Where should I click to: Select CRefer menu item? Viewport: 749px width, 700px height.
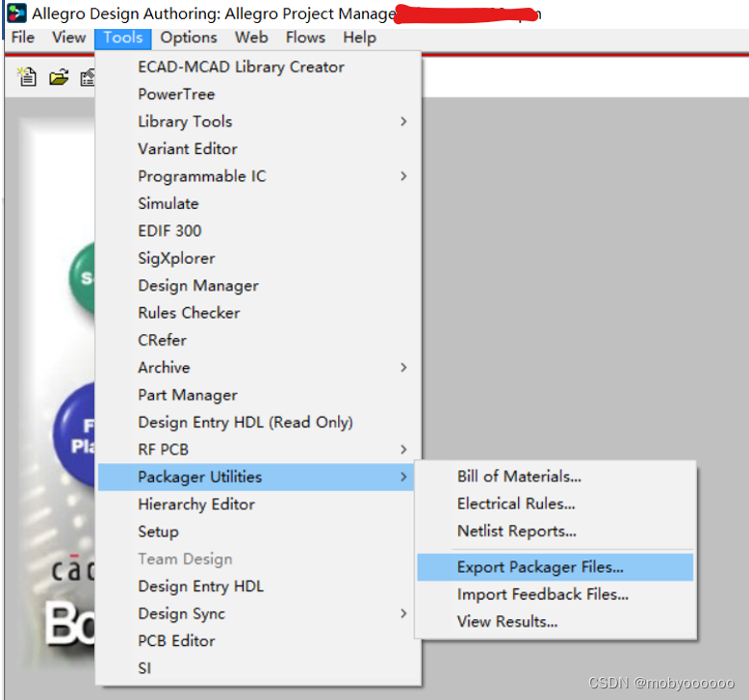pos(258,340)
